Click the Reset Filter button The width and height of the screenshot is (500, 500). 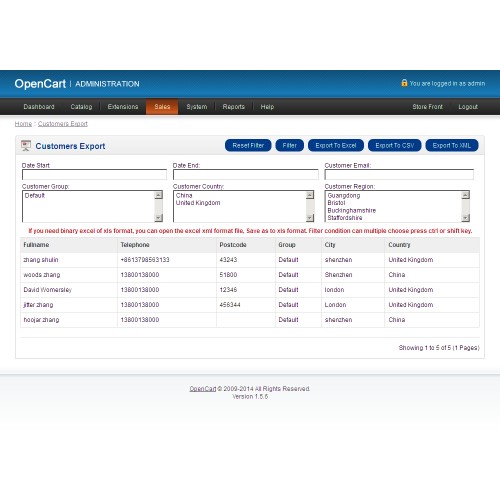(248, 145)
